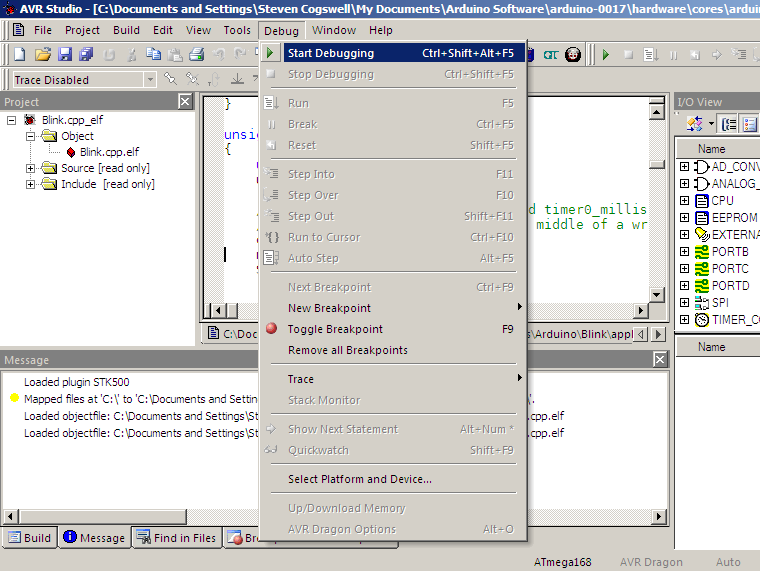The image size is (760, 571).
Task: Switch to the Find in Files tab
Action: click(x=176, y=538)
